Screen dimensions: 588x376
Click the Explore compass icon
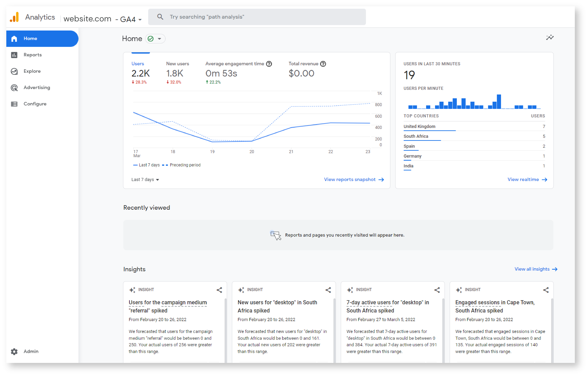[x=14, y=71]
